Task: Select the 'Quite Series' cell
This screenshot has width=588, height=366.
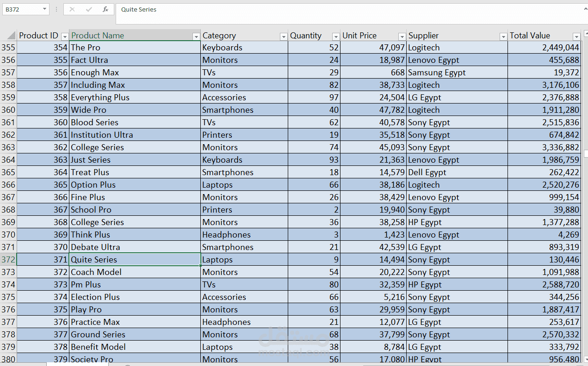Action: click(135, 260)
